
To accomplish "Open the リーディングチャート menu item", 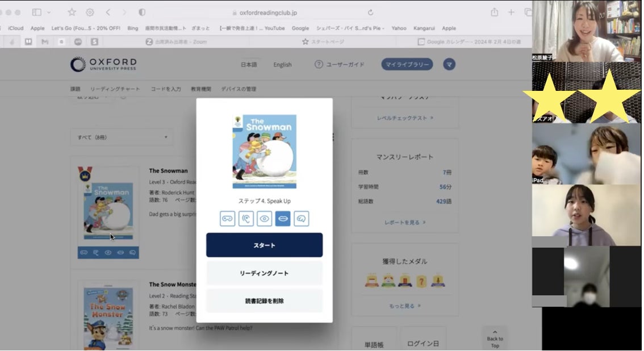I will [x=115, y=89].
